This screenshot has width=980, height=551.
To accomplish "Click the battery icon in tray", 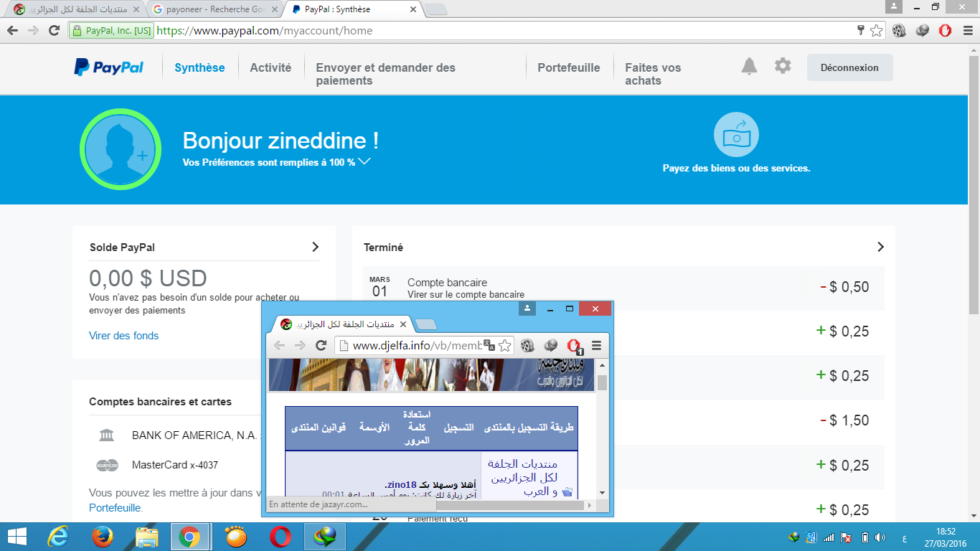I will 864,537.
